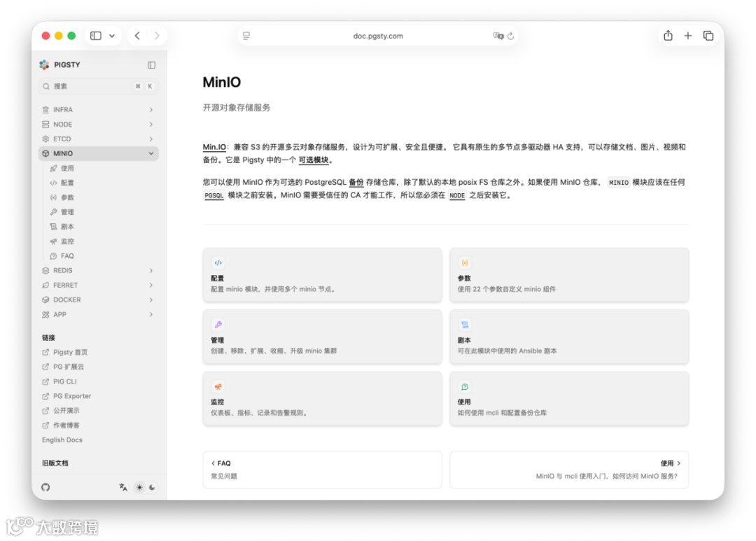Viewport: 756px width, 541px height.
Task: Expand the REDIS section chevron
Action: click(151, 270)
